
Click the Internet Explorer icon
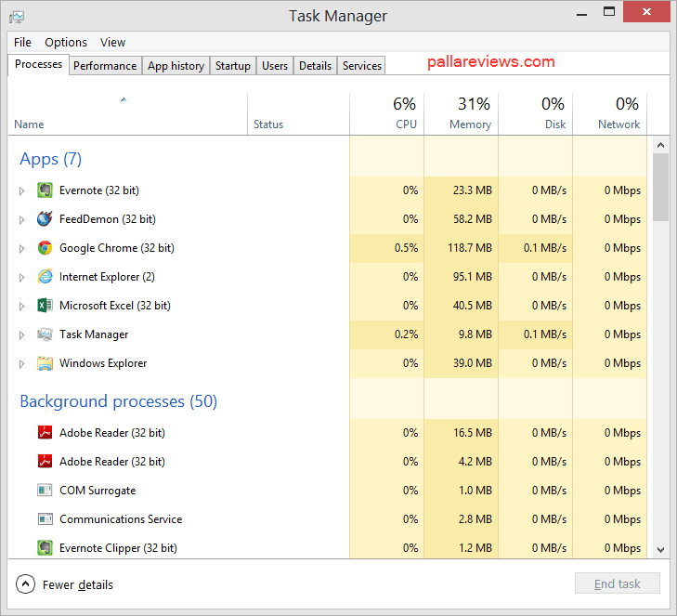tap(45, 277)
